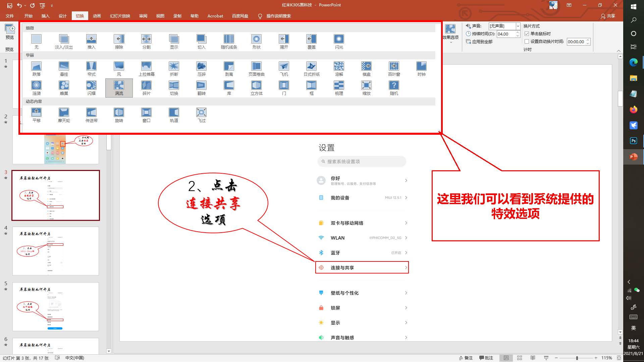Apply the 时钟 clock transition
The image size is (644, 362).
[x=421, y=69]
